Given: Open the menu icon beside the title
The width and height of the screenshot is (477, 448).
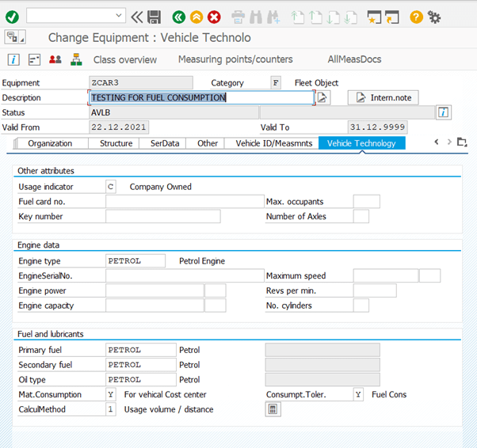Looking at the screenshot, I should pos(15,37).
